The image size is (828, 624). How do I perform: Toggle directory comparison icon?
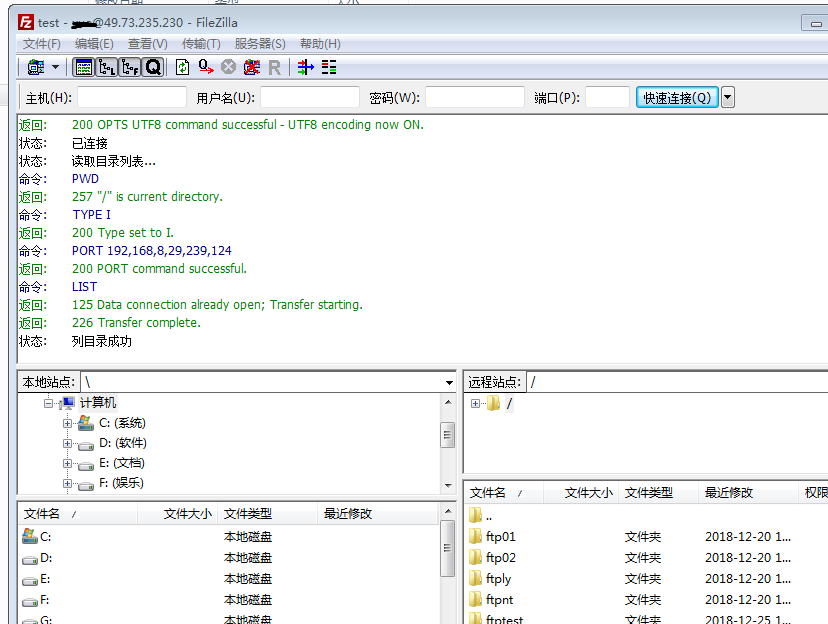tap(329, 68)
